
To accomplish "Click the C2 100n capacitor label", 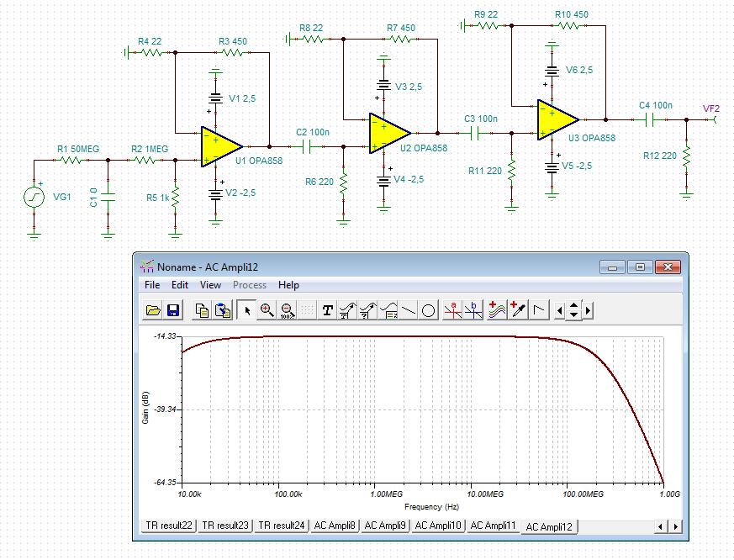I will point(313,132).
